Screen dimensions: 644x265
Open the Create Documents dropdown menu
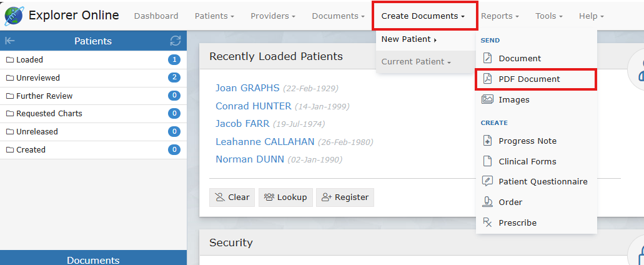pos(423,16)
